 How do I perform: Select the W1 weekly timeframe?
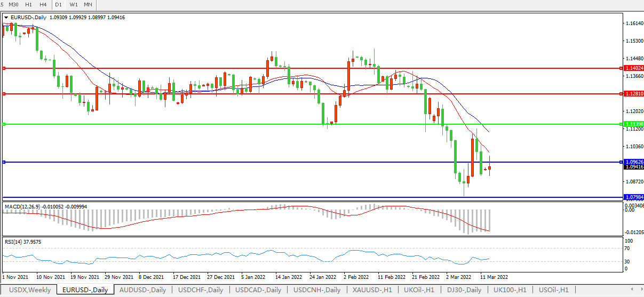pyautogui.click(x=74, y=4)
